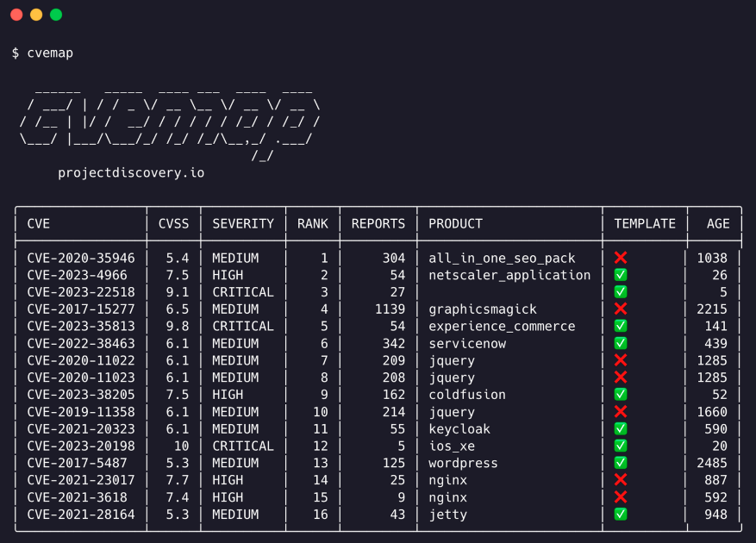
Task: Click the red template cross for graphicsmagick
Action: click(x=620, y=309)
